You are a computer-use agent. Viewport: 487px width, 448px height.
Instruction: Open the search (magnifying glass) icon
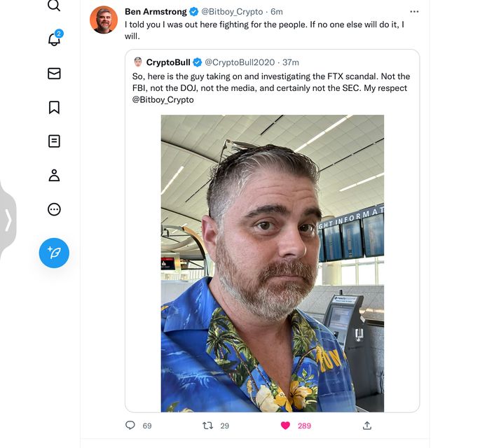(x=54, y=6)
